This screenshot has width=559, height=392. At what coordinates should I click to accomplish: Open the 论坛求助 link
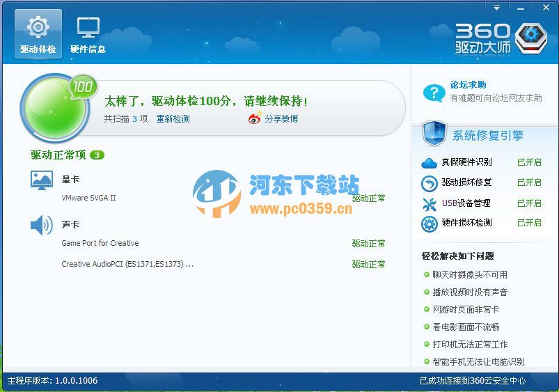click(468, 85)
